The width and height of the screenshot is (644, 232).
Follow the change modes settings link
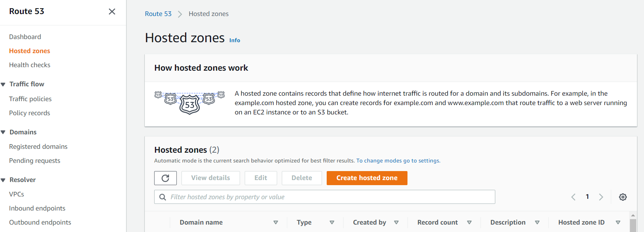point(398,161)
